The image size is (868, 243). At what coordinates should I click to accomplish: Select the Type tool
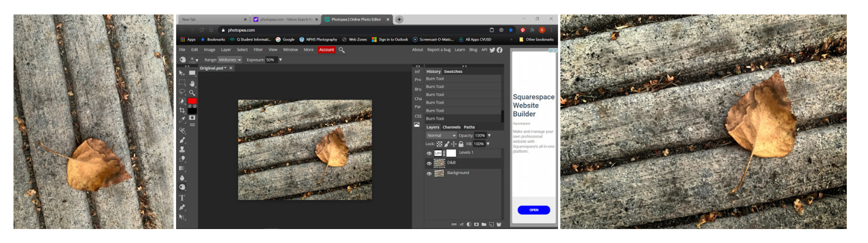tap(182, 198)
